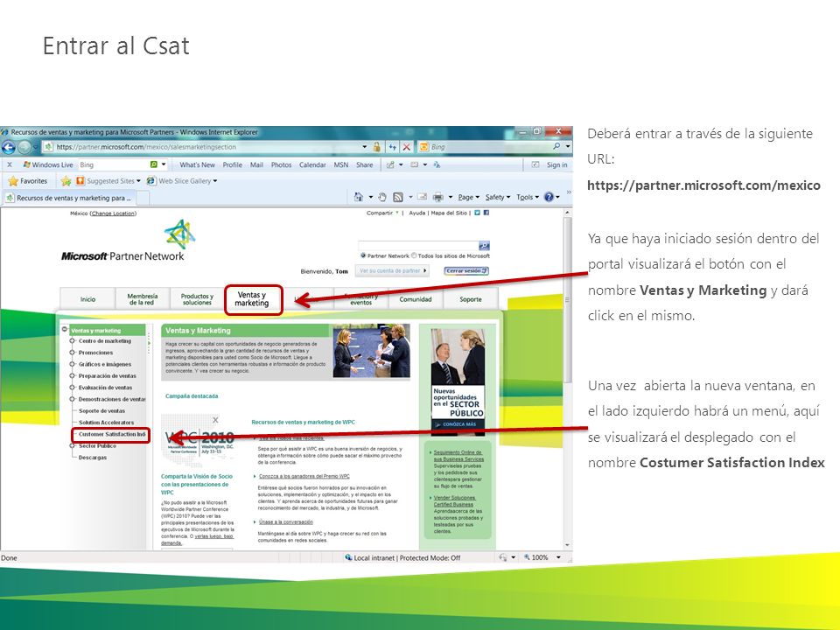Click the translate icon in Windows Live toolbar
Screen dimensions: 840x630
tap(437, 164)
